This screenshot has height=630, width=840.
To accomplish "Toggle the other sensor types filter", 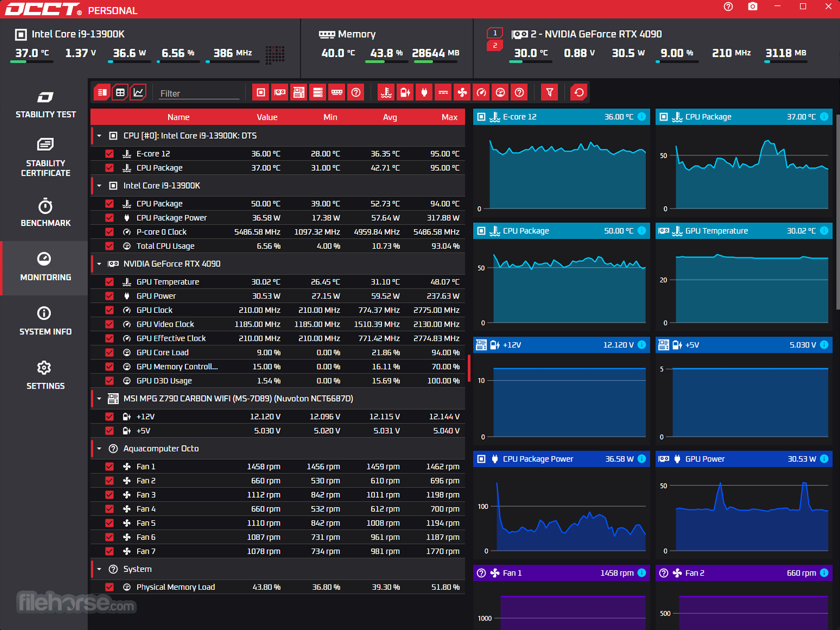I will [519, 92].
